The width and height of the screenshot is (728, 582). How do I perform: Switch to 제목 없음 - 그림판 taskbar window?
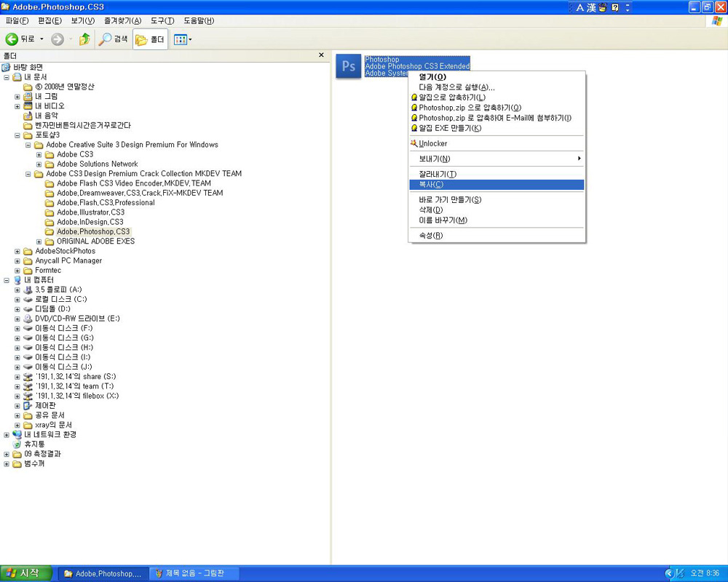195,574
